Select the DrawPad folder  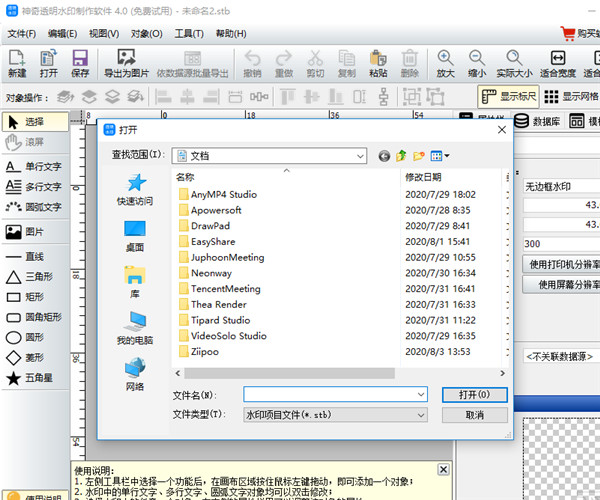click(205, 226)
